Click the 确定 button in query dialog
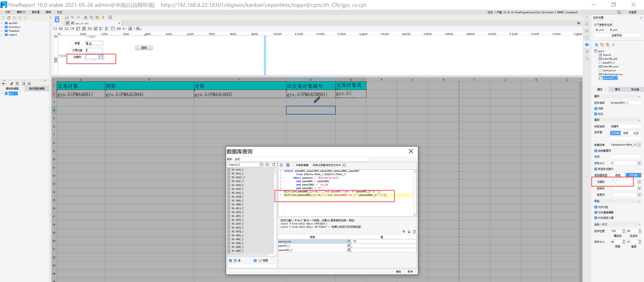This screenshot has width=644, height=282. [398, 271]
